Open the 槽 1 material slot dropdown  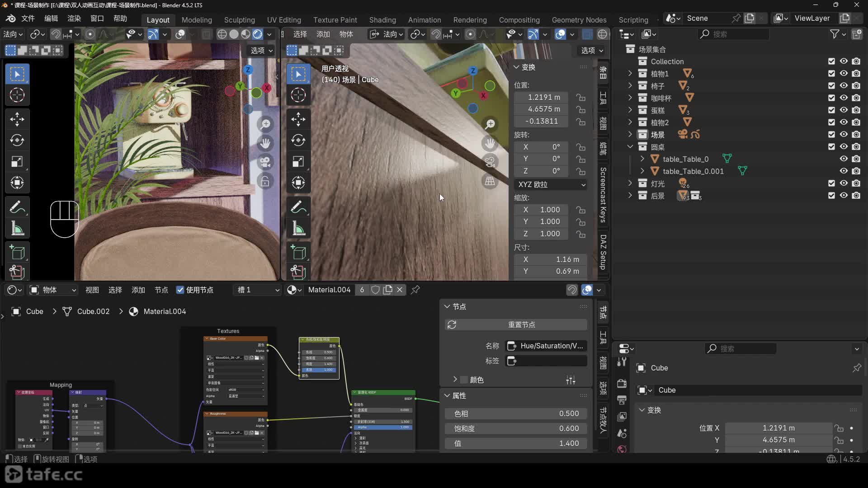[x=258, y=290]
